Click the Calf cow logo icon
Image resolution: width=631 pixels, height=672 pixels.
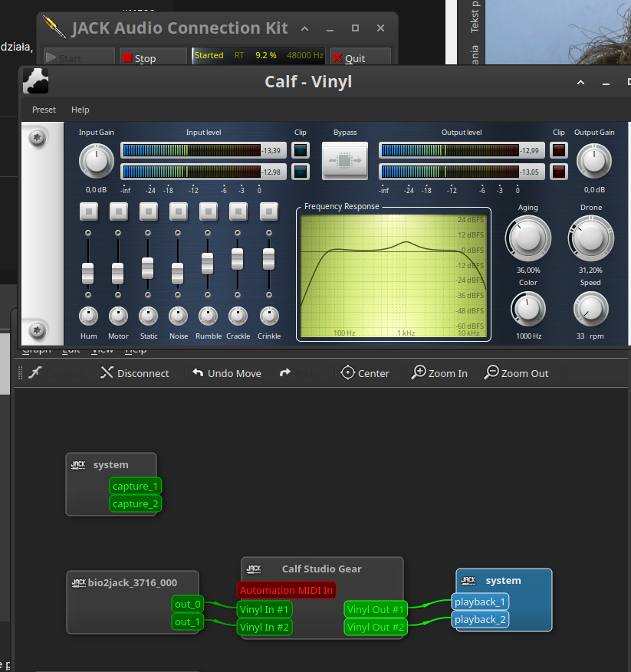tap(35, 80)
